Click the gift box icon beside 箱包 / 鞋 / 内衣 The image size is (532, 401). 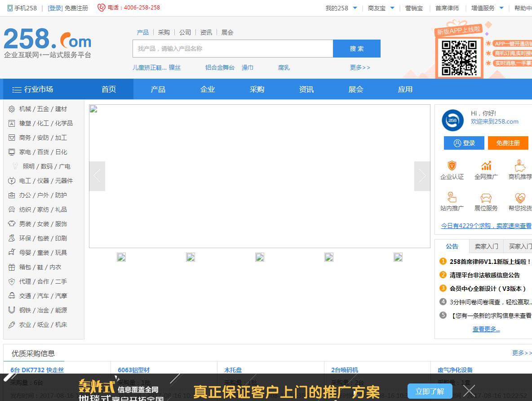click(12, 267)
